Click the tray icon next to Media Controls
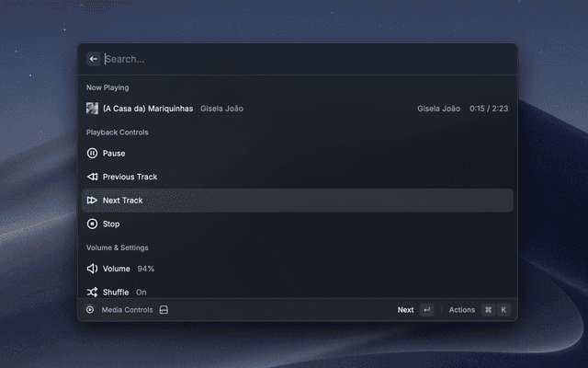This screenshot has width=588, height=368. (x=164, y=310)
